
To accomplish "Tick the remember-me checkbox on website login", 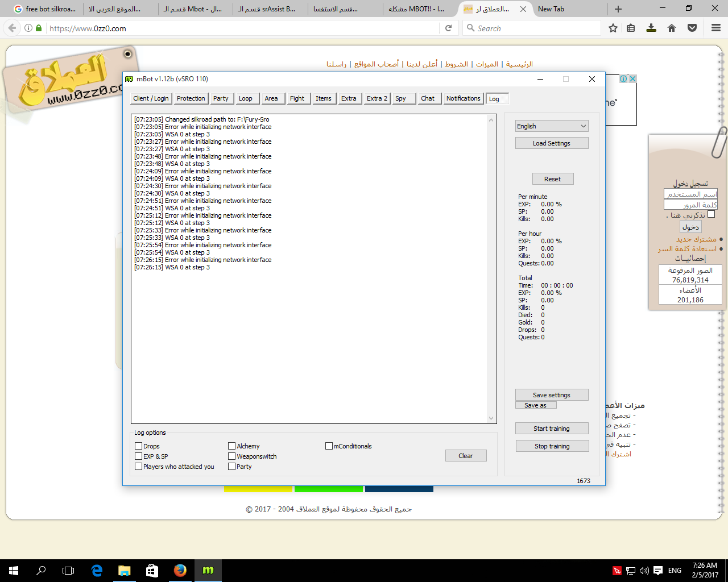I will point(711,214).
